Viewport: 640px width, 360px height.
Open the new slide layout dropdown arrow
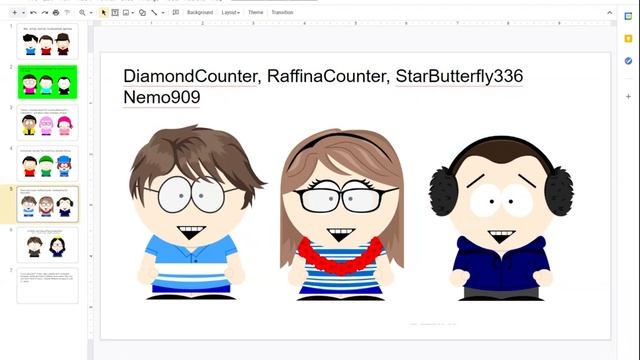[23, 13]
